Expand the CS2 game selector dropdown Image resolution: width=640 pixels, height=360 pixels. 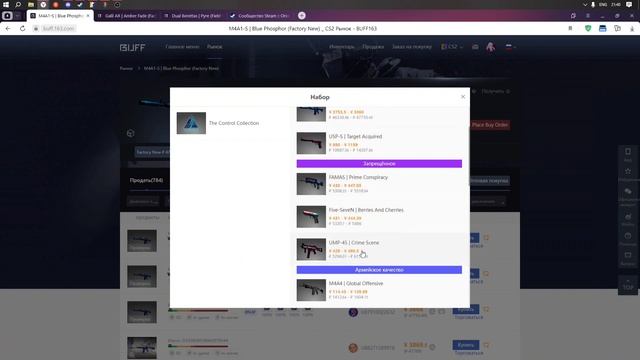point(452,47)
